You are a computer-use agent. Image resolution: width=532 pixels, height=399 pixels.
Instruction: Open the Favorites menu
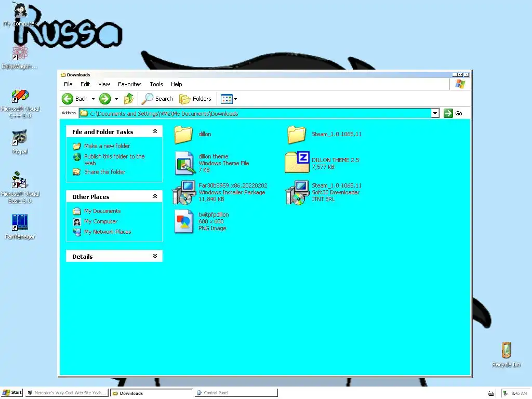pyautogui.click(x=129, y=84)
